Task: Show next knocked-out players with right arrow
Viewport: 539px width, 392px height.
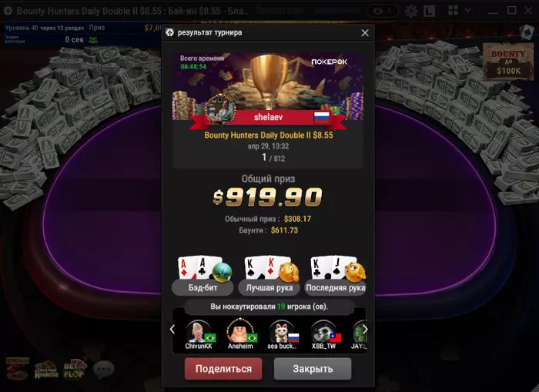Action: point(366,330)
